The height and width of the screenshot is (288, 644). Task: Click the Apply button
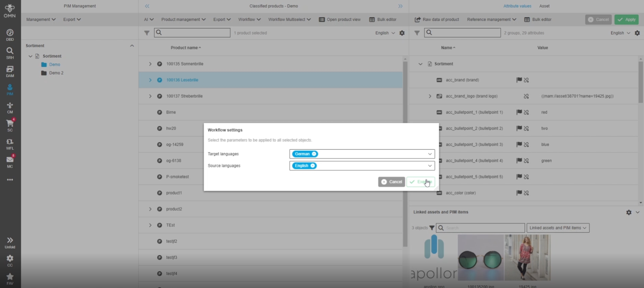626,19
